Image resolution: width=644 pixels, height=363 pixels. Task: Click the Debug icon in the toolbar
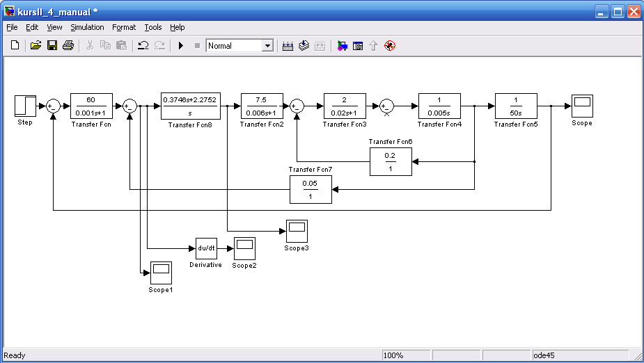(390, 46)
